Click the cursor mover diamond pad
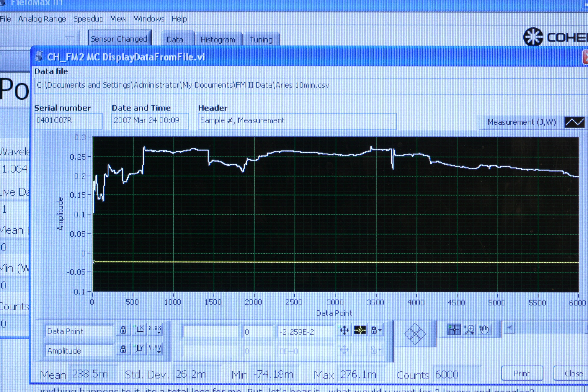The height and width of the screenshot is (392, 588). [x=415, y=334]
